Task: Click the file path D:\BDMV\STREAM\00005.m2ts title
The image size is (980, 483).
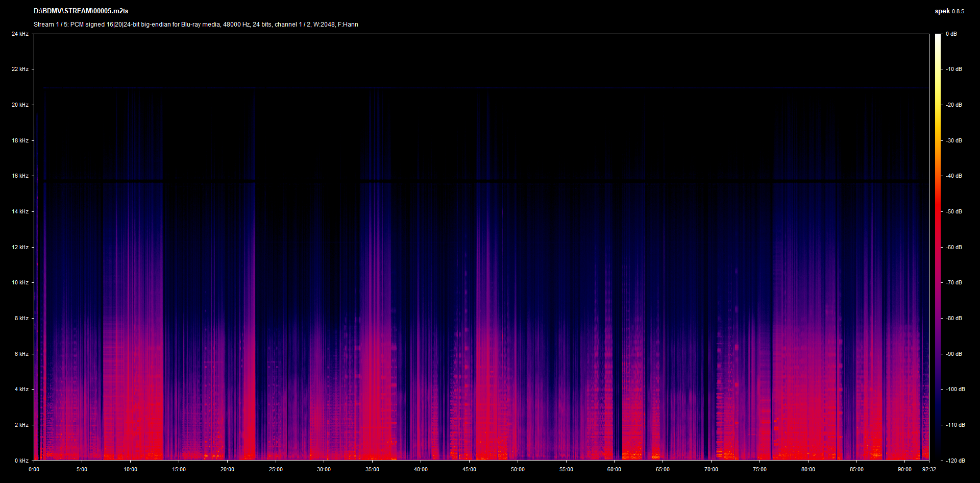Action: click(x=81, y=11)
